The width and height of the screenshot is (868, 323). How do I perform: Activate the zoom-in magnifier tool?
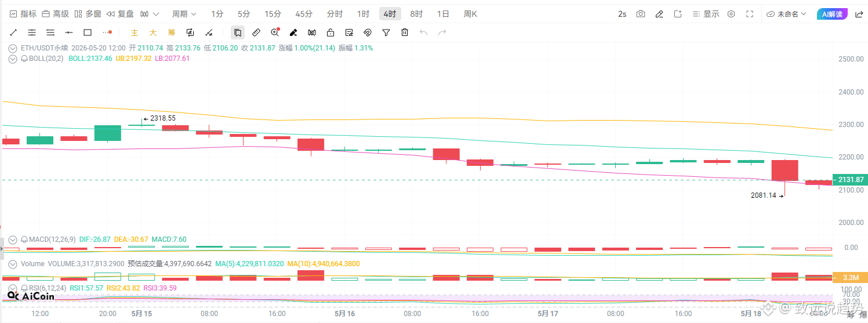[x=275, y=32]
